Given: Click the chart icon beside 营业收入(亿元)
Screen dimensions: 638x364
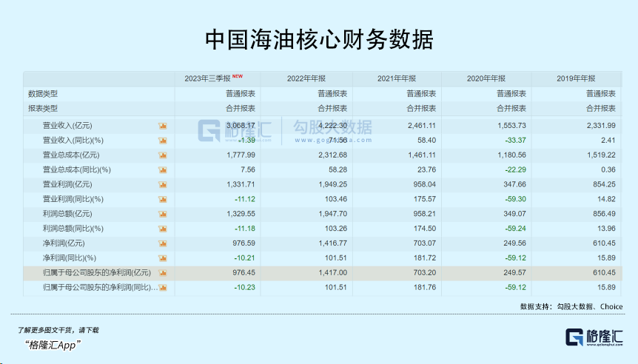Looking at the screenshot, I should [x=163, y=126].
